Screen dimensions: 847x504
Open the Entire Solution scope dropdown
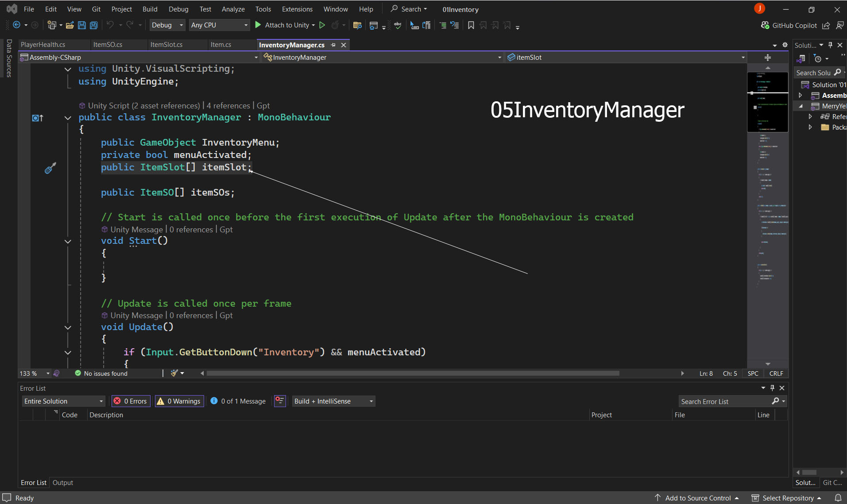[63, 401]
